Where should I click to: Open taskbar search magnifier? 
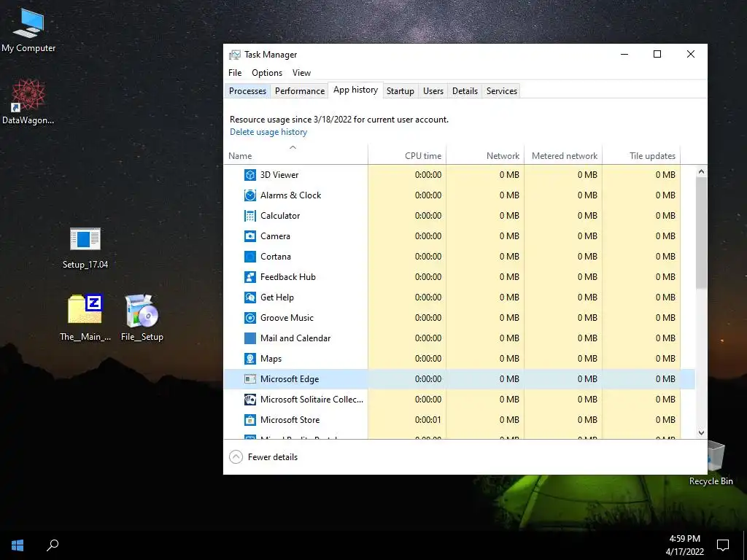[x=53, y=545]
